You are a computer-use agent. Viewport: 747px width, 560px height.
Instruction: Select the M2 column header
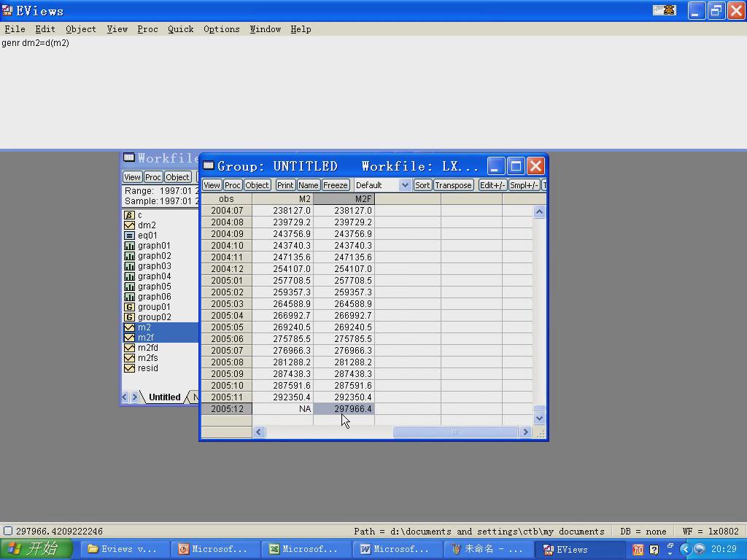282,199
